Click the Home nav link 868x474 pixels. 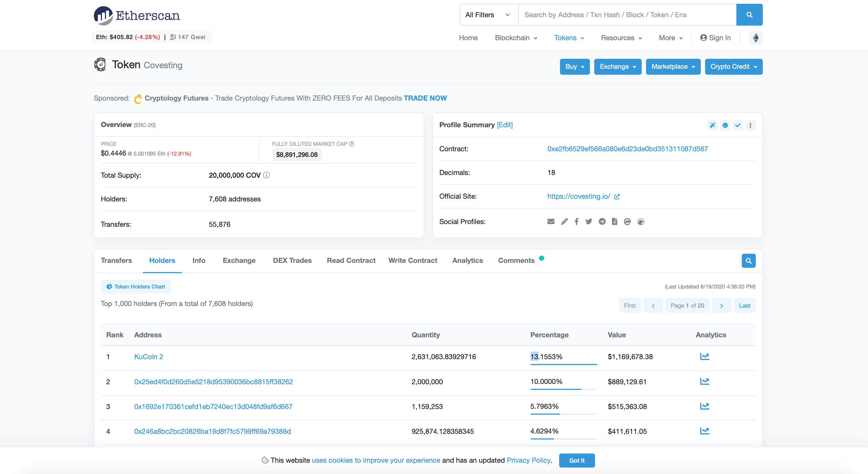[x=468, y=38]
